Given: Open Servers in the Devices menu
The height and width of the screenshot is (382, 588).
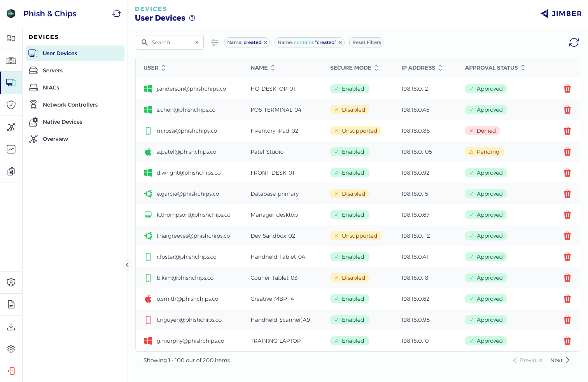Looking at the screenshot, I should point(75,70).
